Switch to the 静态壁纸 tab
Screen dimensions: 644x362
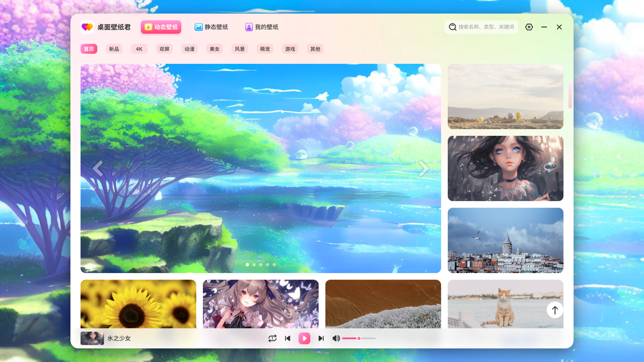click(x=211, y=27)
